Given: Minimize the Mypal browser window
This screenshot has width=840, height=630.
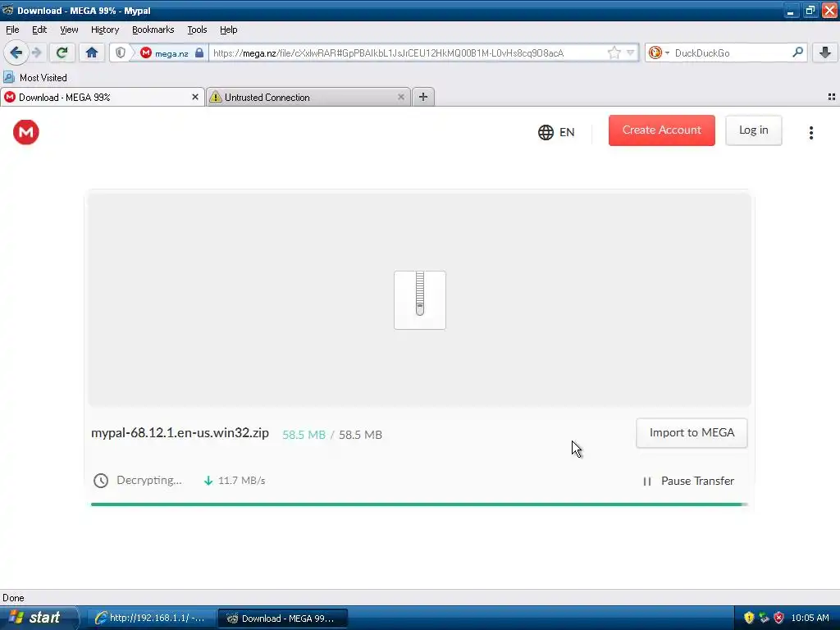Looking at the screenshot, I should (x=790, y=11).
